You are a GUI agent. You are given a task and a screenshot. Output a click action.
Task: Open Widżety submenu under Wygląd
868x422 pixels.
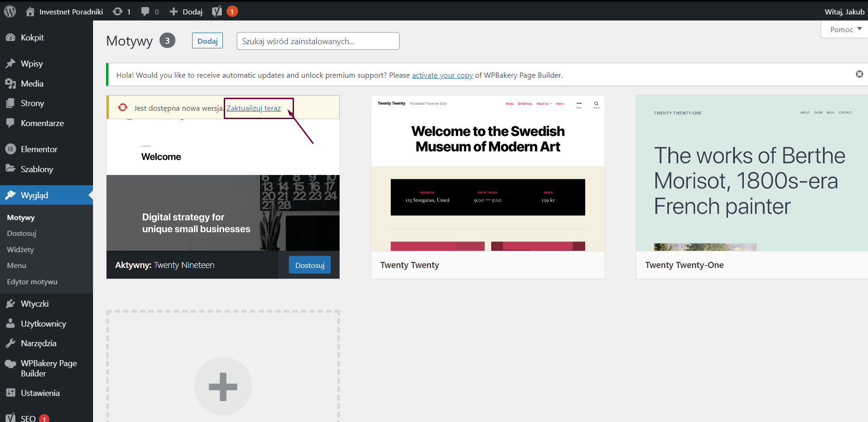[x=20, y=250]
